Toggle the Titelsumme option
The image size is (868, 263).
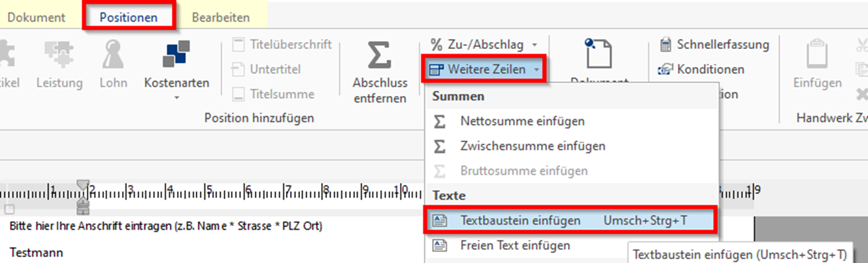pyautogui.click(x=273, y=94)
